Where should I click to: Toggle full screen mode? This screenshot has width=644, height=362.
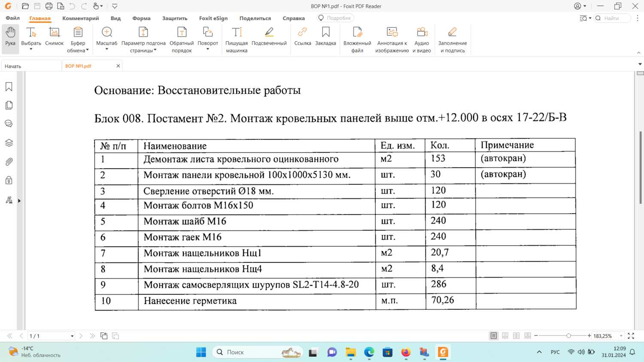(x=631, y=336)
